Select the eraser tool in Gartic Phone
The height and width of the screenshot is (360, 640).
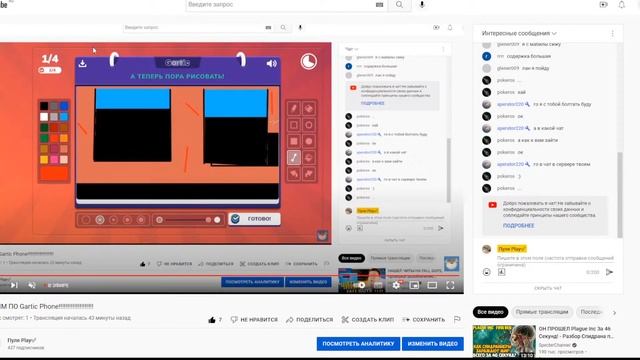click(309, 109)
